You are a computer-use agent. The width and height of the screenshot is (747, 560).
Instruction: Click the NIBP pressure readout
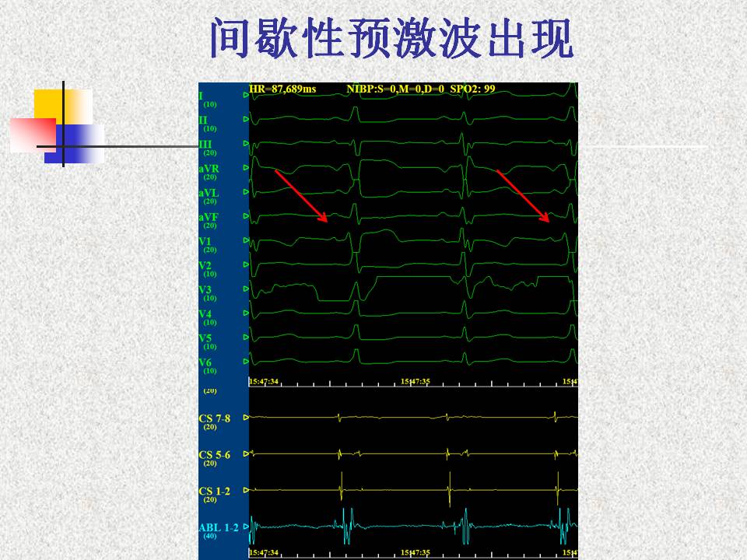(395, 89)
